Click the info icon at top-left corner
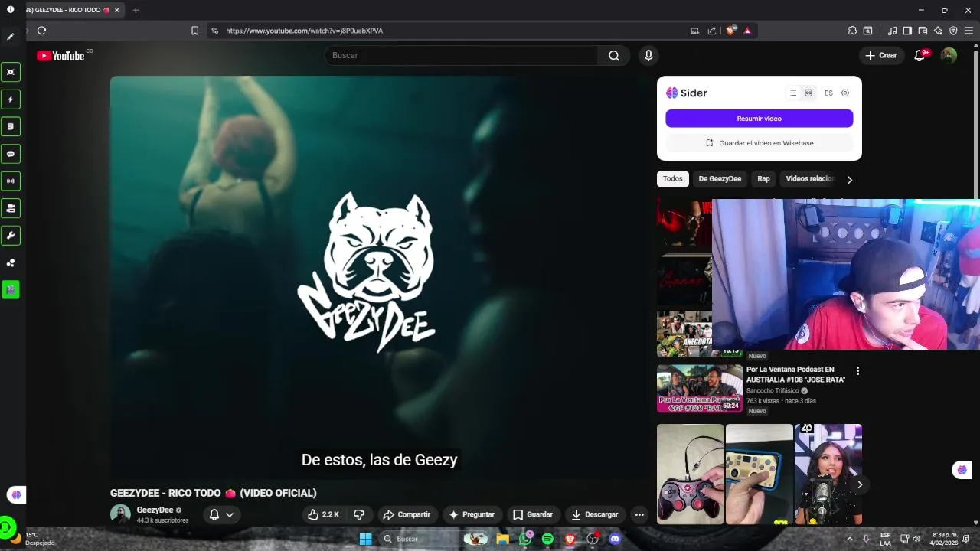The height and width of the screenshot is (551, 980). [11, 10]
